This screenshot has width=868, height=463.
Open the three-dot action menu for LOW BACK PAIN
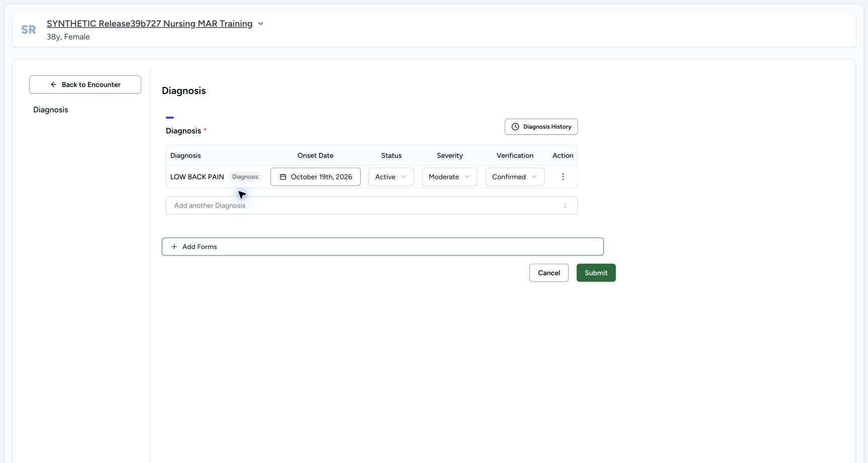pyautogui.click(x=563, y=177)
